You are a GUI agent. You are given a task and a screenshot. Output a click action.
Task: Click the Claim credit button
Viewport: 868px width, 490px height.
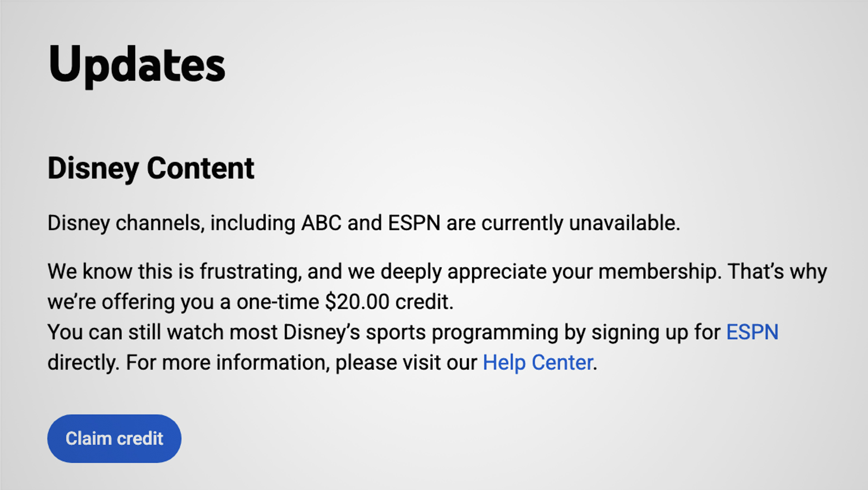[x=114, y=438]
